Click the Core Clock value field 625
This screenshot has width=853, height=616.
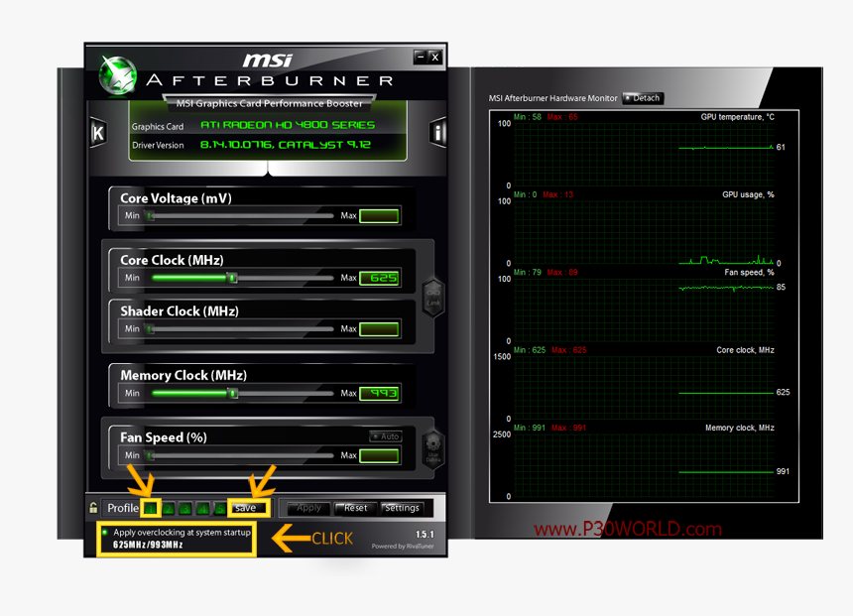coord(380,278)
